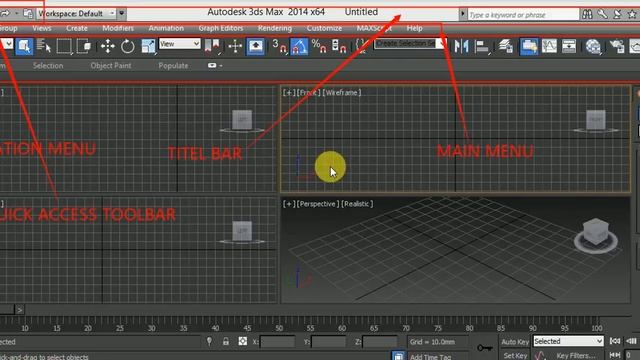Open the Graph Editors menu

221,28
